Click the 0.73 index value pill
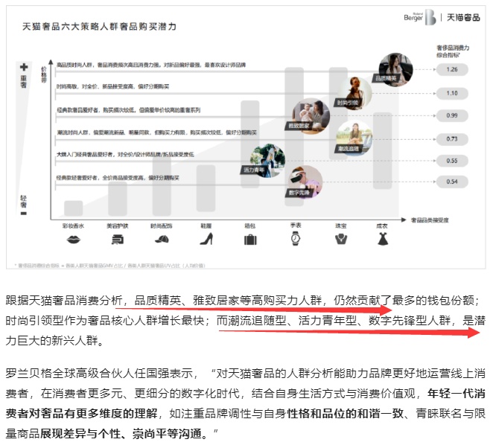The image size is (493, 448). click(x=452, y=139)
